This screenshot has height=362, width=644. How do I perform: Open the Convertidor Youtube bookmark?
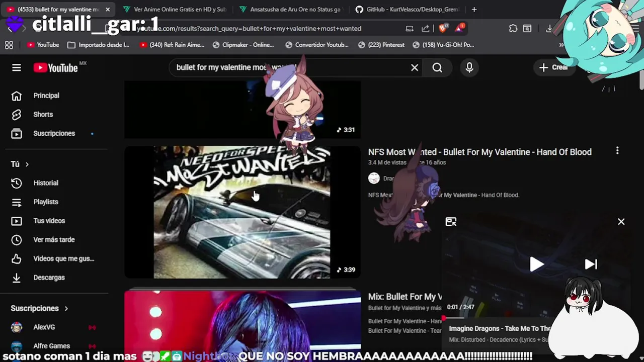316,45
